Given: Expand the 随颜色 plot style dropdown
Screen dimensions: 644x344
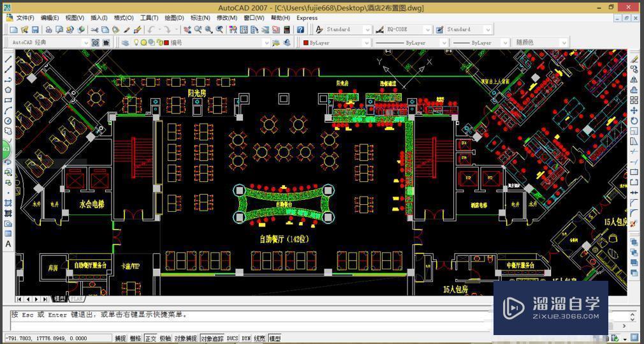Looking at the screenshot, I should point(564,42).
